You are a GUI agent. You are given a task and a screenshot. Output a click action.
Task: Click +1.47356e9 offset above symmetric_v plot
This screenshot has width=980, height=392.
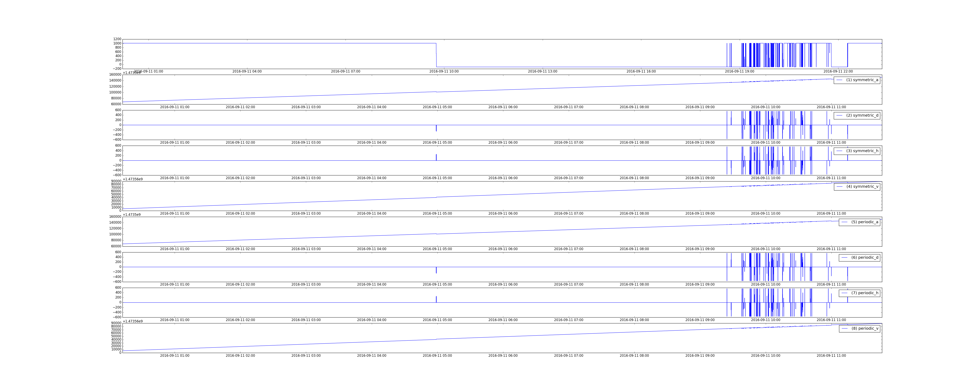(x=132, y=179)
